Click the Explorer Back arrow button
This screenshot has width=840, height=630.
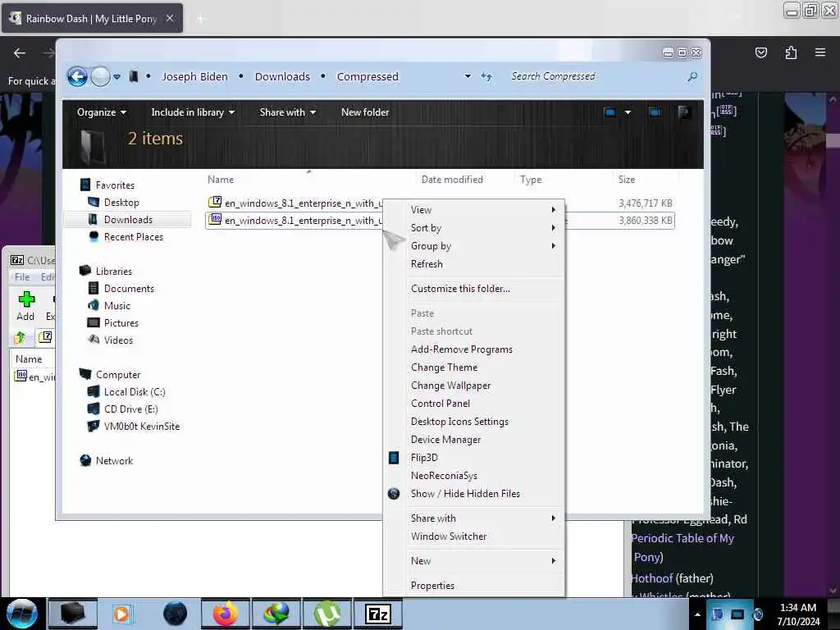[77, 76]
